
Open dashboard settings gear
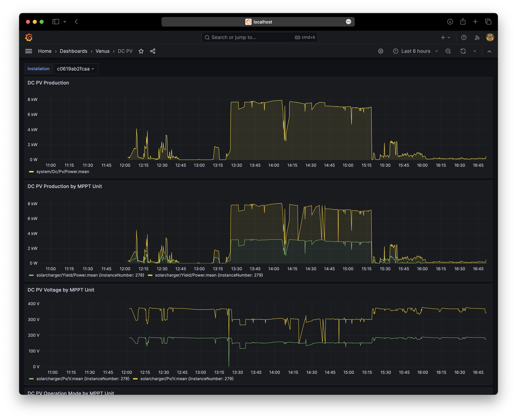[381, 51]
